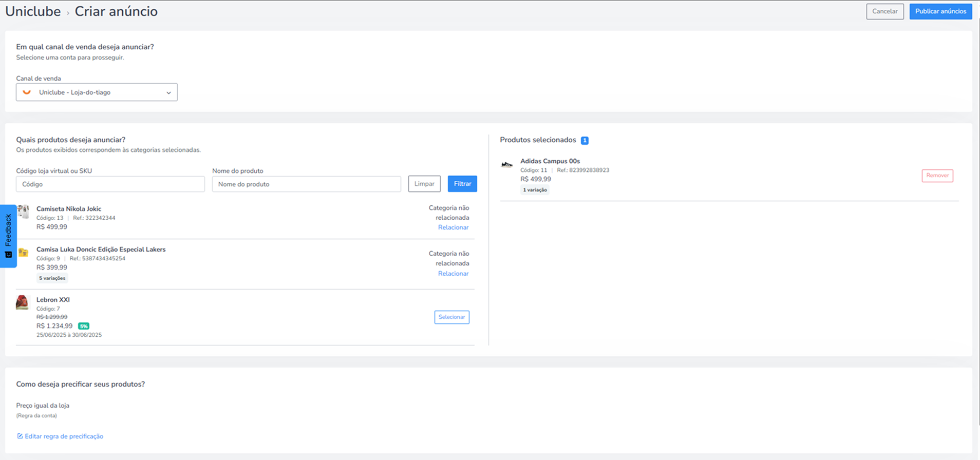Clear filters with the Limpar button
The height and width of the screenshot is (460, 980).
[x=424, y=184]
